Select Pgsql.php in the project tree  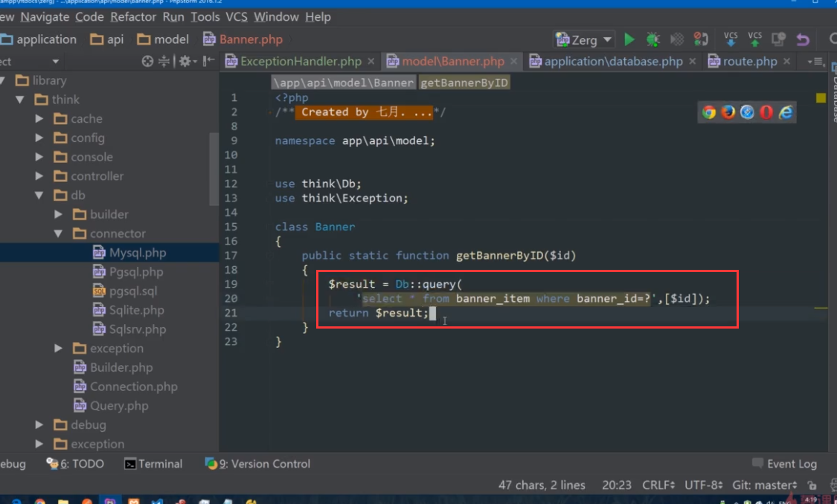(x=136, y=272)
